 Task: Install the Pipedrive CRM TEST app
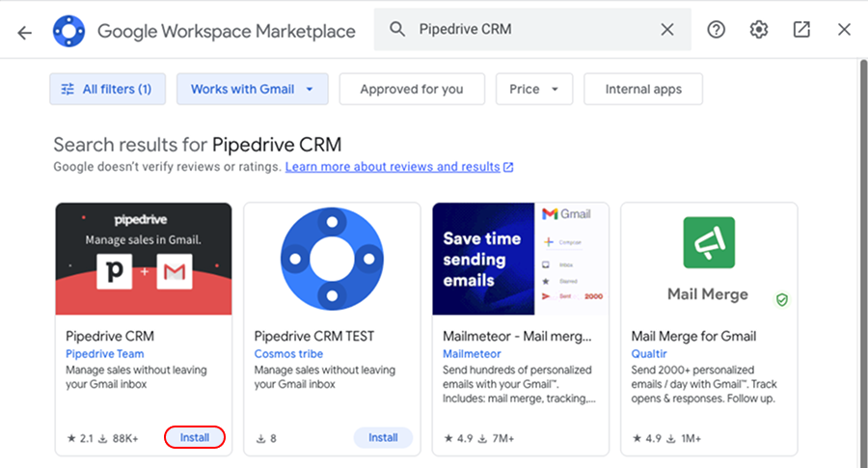383,438
